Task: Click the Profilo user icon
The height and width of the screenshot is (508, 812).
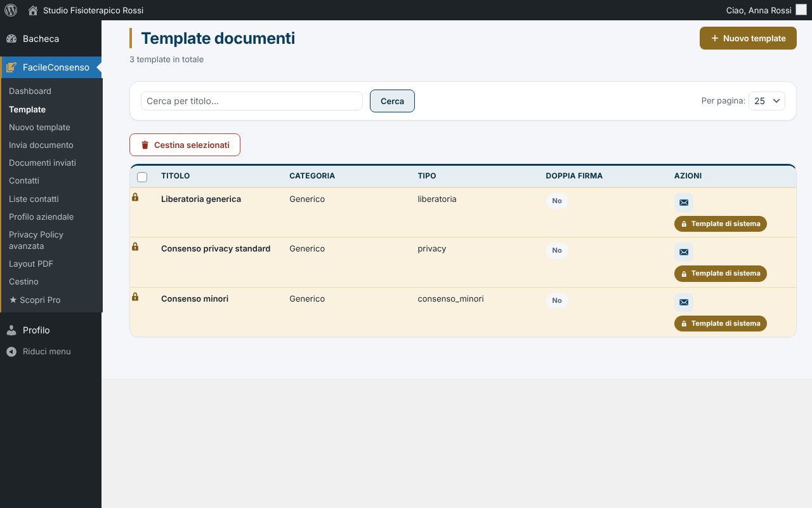Action: coord(11,330)
